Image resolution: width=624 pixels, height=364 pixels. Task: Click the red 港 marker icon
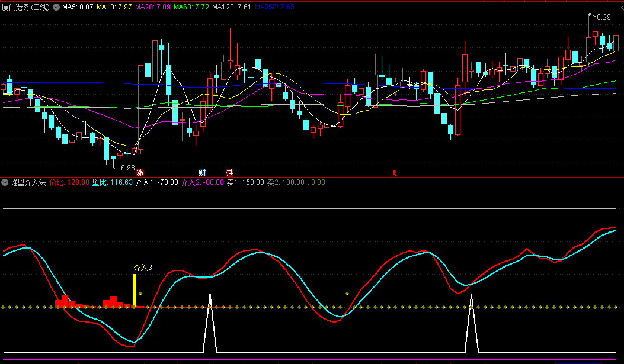tap(229, 173)
